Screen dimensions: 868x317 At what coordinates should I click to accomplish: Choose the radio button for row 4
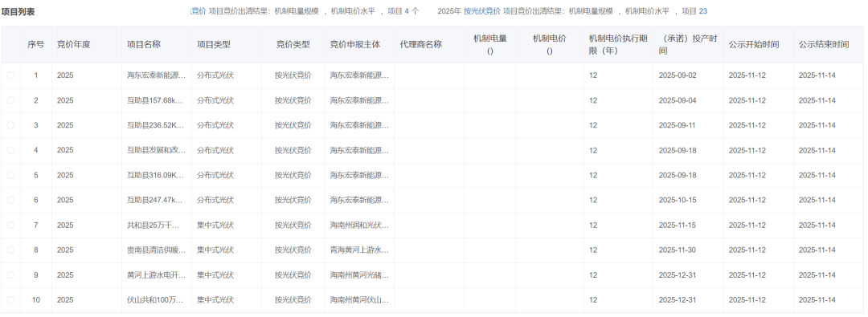10,150
